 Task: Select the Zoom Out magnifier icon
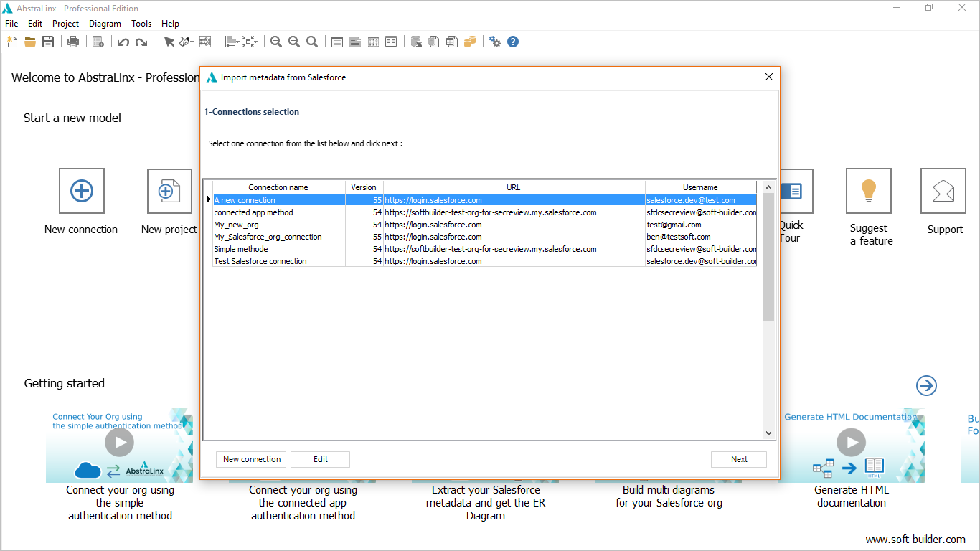click(293, 41)
